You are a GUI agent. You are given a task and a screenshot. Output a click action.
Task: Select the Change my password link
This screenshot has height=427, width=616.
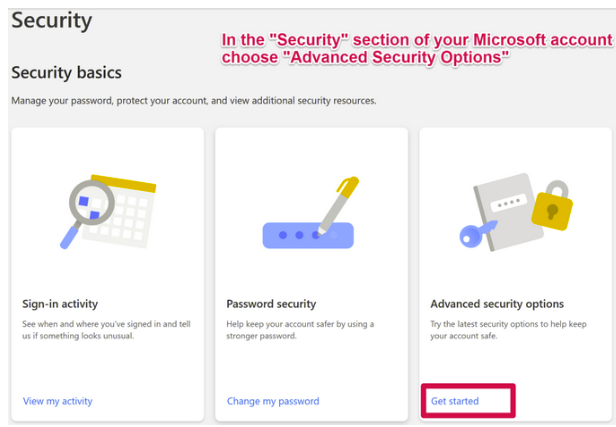click(x=273, y=401)
